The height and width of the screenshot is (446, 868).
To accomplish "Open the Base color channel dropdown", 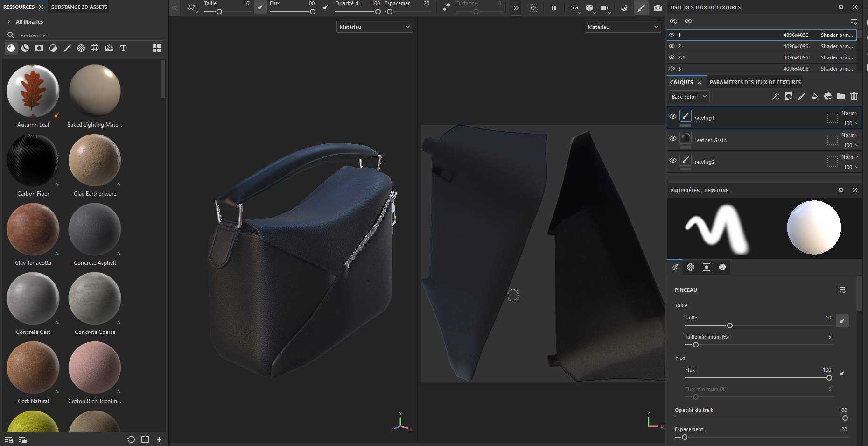I will 689,97.
